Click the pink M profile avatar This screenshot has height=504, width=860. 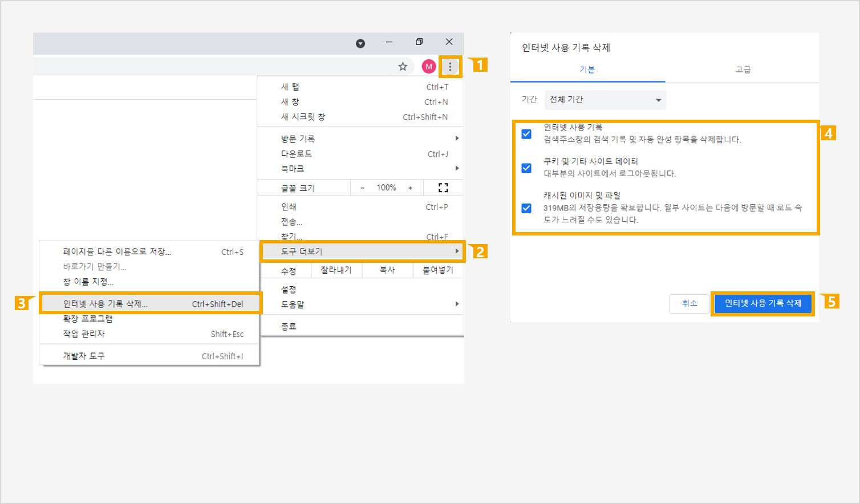pos(429,67)
